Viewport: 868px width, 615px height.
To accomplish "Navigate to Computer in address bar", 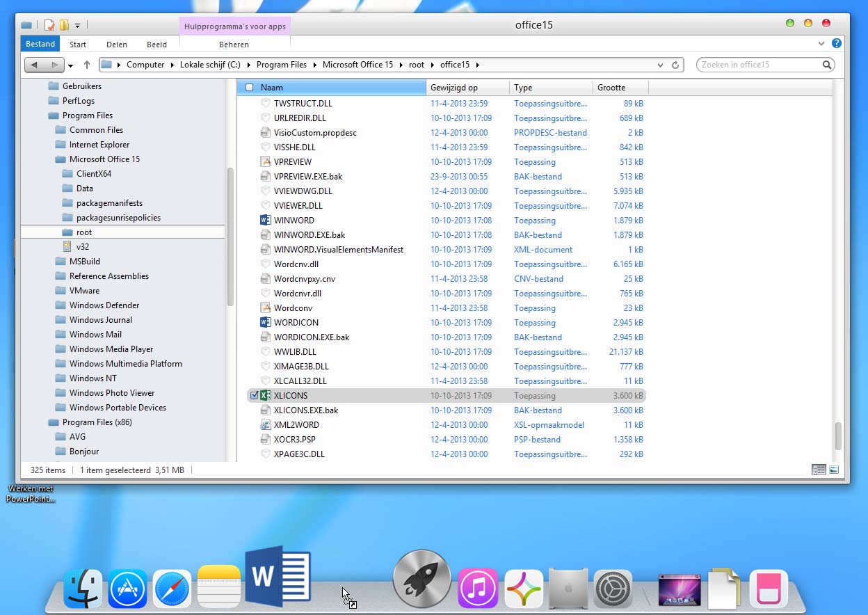I will pyautogui.click(x=145, y=65).
